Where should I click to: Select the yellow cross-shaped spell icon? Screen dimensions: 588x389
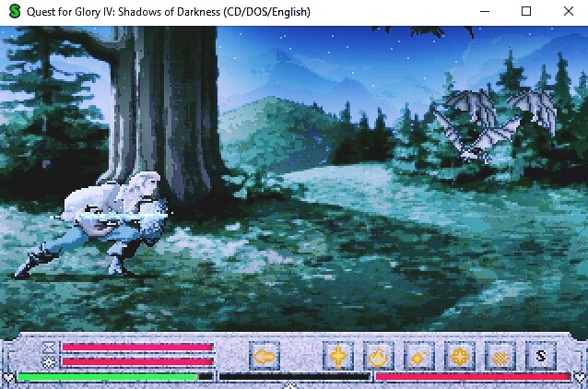click(x=337, y=356)
